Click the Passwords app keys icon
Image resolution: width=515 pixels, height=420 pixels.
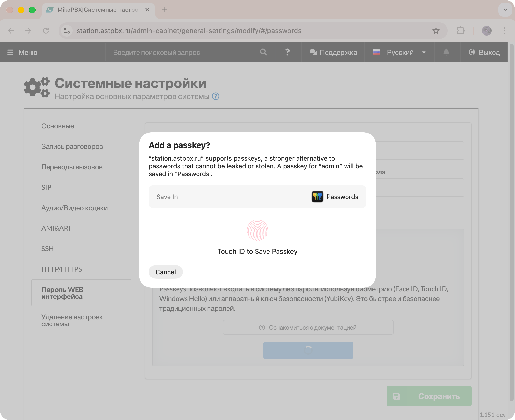point(317,197)
